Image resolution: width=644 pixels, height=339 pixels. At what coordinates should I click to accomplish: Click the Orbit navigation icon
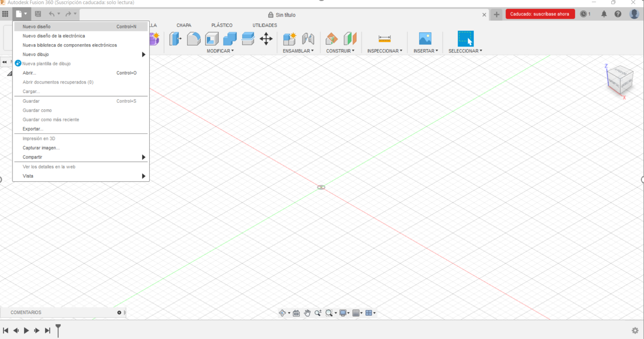pyautogui.click(x=283, y=313)
